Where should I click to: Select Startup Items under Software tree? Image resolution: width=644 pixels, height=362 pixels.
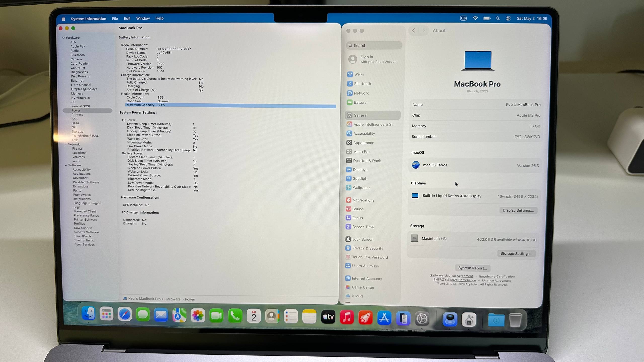84,240
